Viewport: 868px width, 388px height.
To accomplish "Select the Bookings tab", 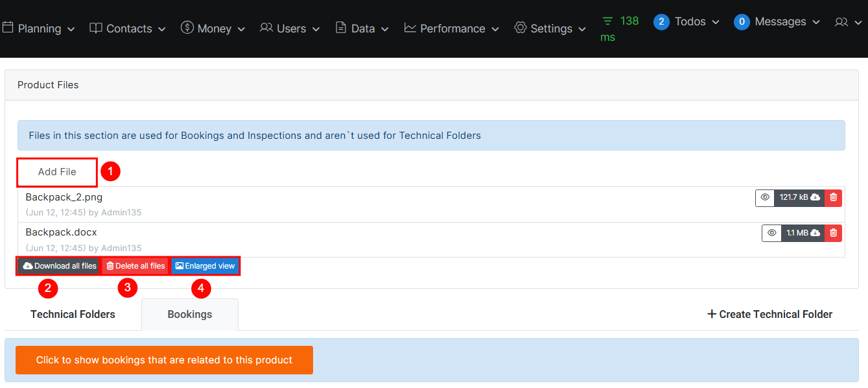I will (189, 315).
